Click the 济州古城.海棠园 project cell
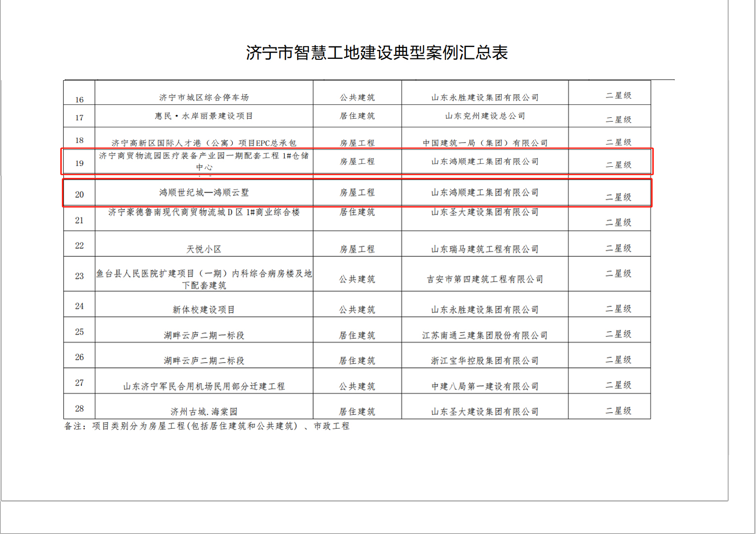The image size is (756, 534). click(x=204, y=412)
